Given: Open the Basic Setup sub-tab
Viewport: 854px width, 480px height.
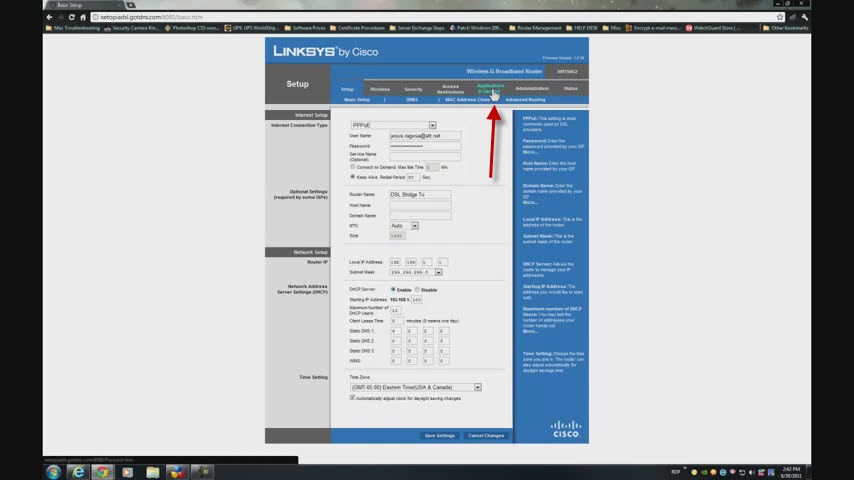Looking at the screenshot, I should coord(357,100).
